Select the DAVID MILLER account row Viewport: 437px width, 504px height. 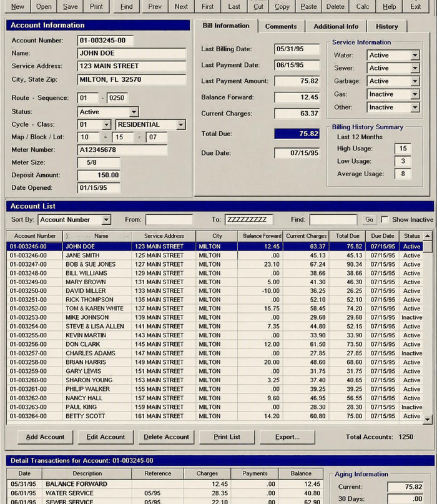tap(214, 291)
